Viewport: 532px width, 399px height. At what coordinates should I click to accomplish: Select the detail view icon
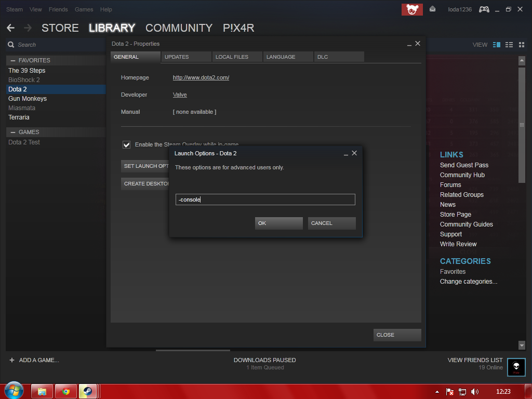(x=496, y=45)
